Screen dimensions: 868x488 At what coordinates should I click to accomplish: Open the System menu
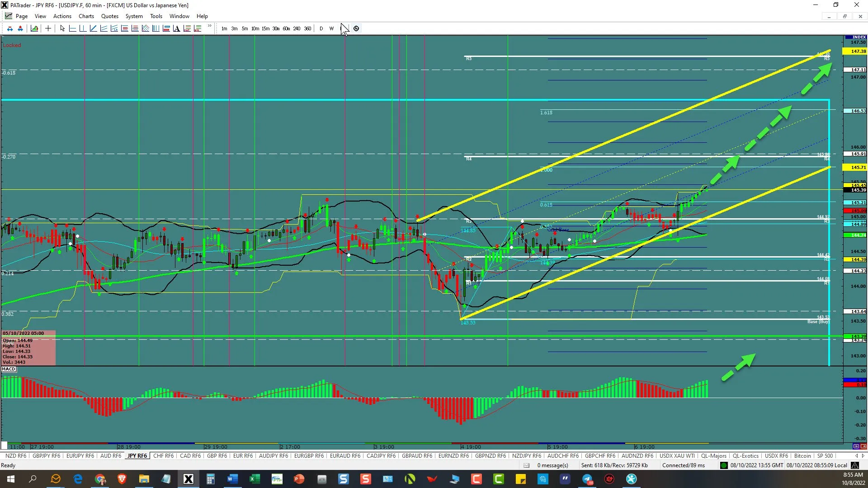[x=134, y=16]
